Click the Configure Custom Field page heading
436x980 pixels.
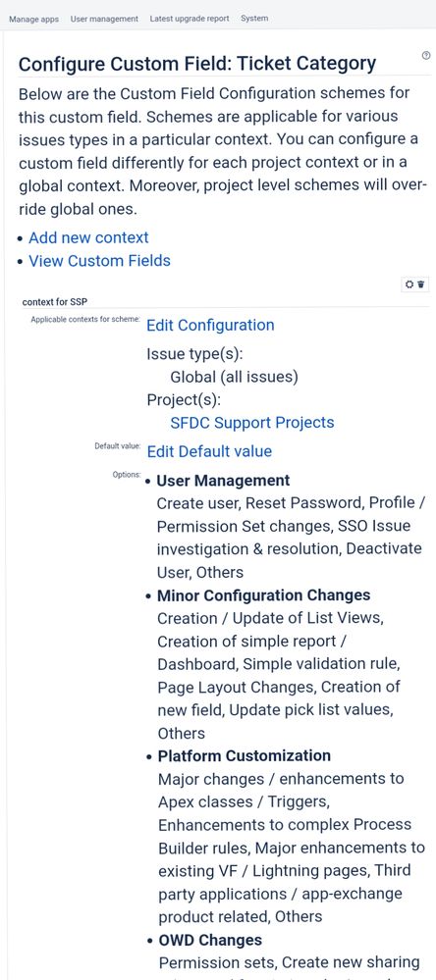pyautogui.click(x=197, y=64)
